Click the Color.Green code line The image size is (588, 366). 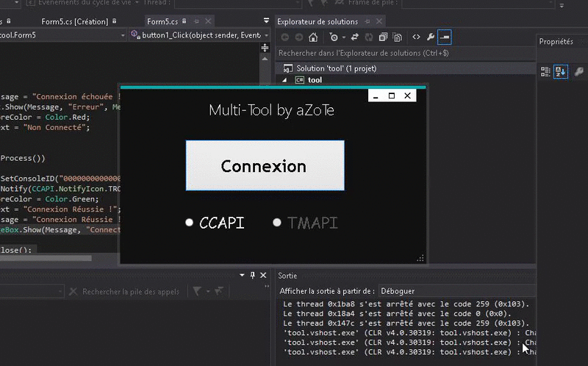(49, 198)
